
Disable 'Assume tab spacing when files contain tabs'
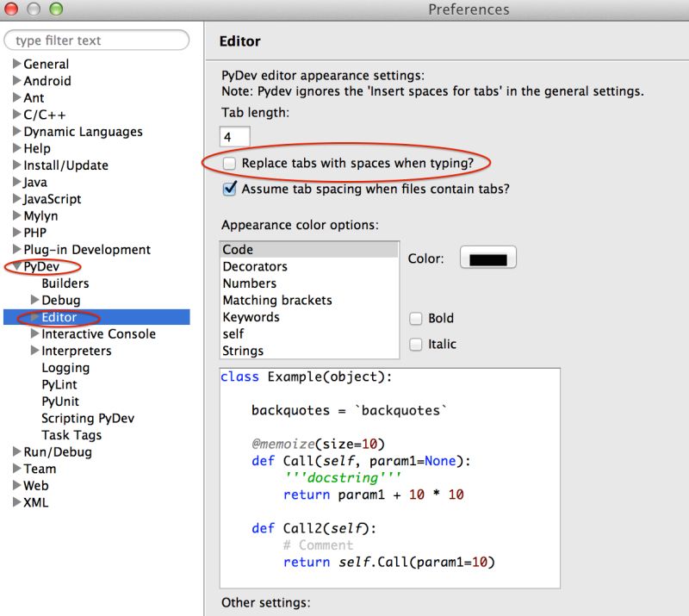tap(231, 188)
